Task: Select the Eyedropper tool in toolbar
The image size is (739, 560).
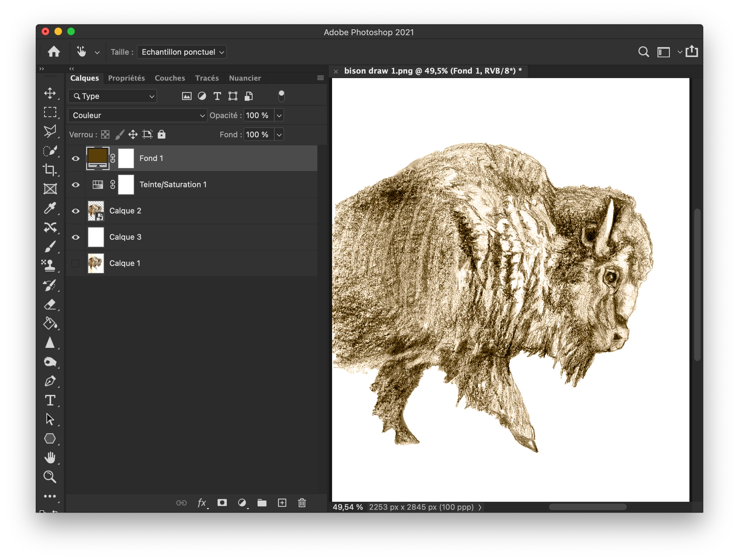Action: (x=50, y=208)
